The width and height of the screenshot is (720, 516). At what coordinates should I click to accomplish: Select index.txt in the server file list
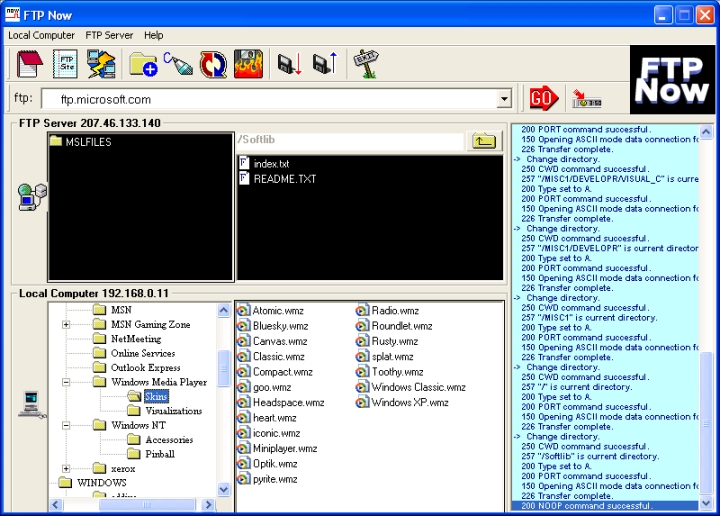coord(264,164)
